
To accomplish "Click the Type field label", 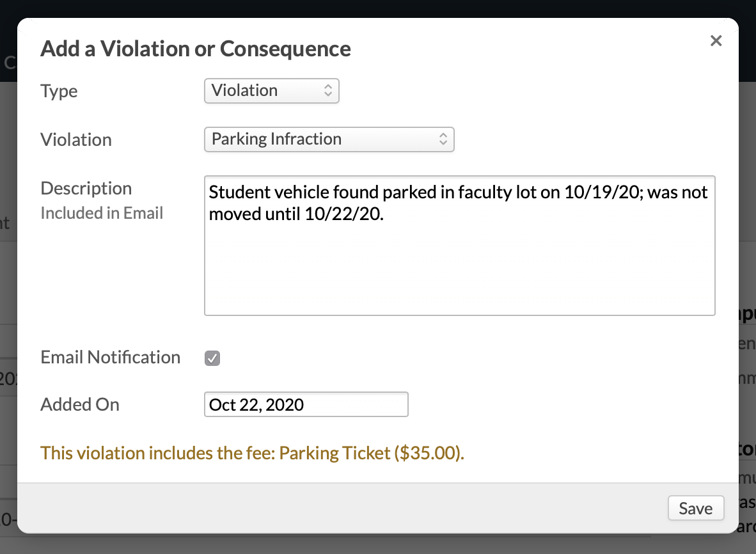I will coord(59,91).
